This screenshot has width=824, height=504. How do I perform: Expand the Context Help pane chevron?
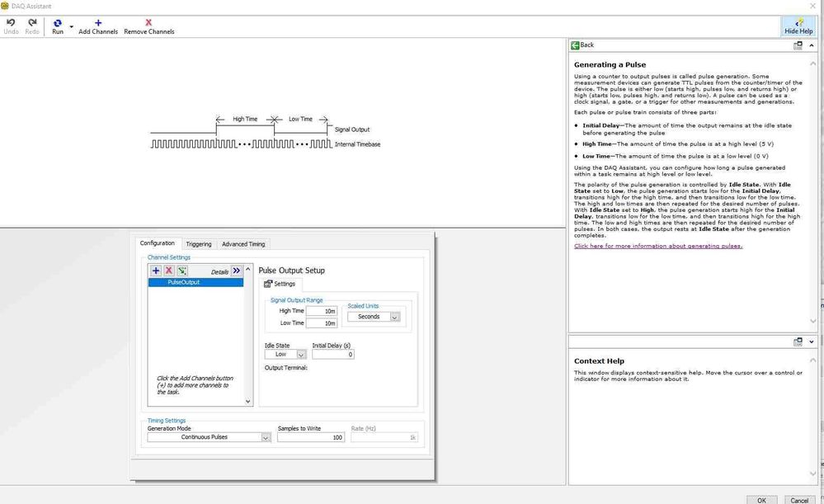pyautogui.click(x=812, y=341)
